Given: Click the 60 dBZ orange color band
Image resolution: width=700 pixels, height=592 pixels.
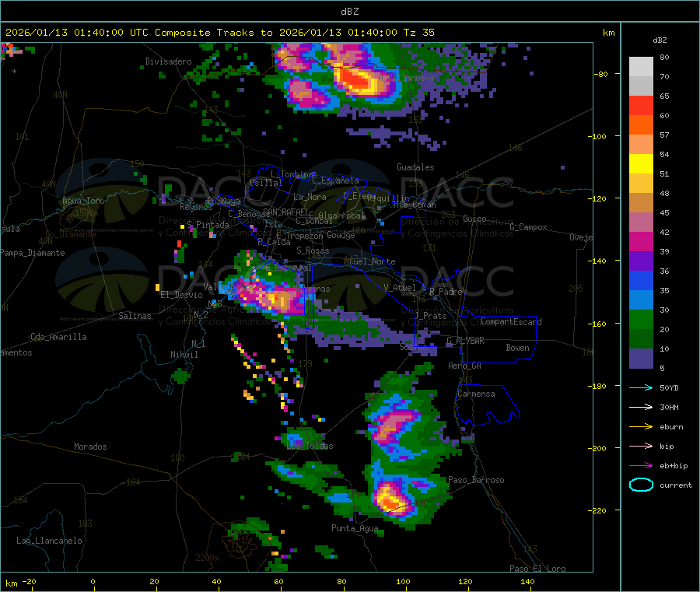Looking at the screenshot, I should pos(641,125).
